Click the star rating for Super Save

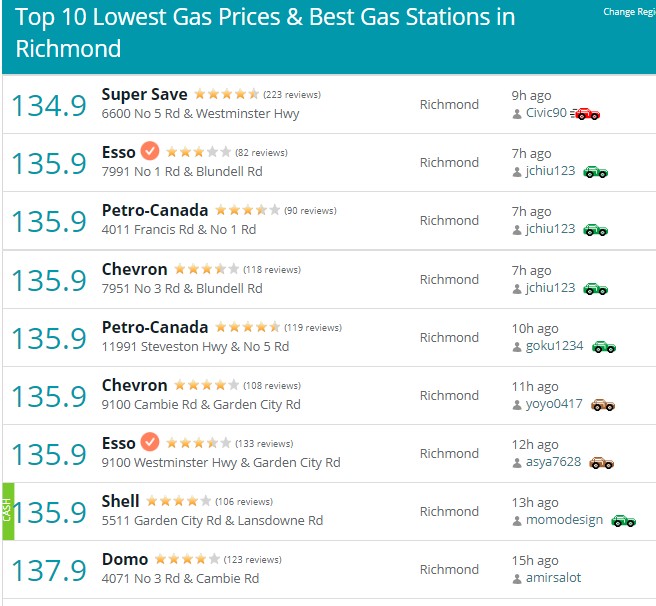pyautogui.click(x=226, y=94)
